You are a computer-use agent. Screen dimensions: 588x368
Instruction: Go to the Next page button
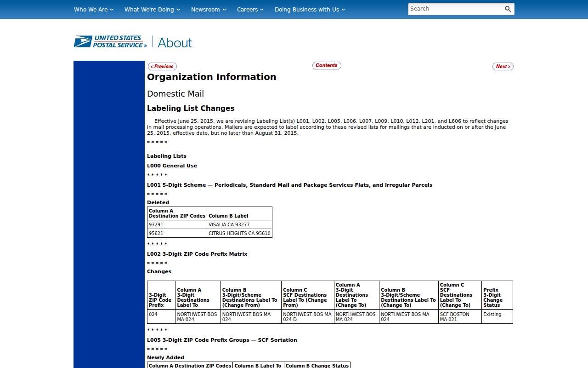[503, 66]
